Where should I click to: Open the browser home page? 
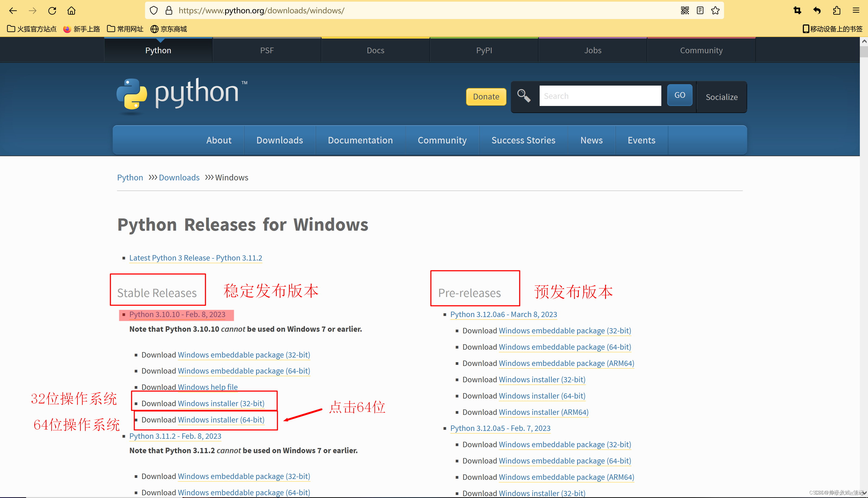pyautogui.click(x=71, y=11)
